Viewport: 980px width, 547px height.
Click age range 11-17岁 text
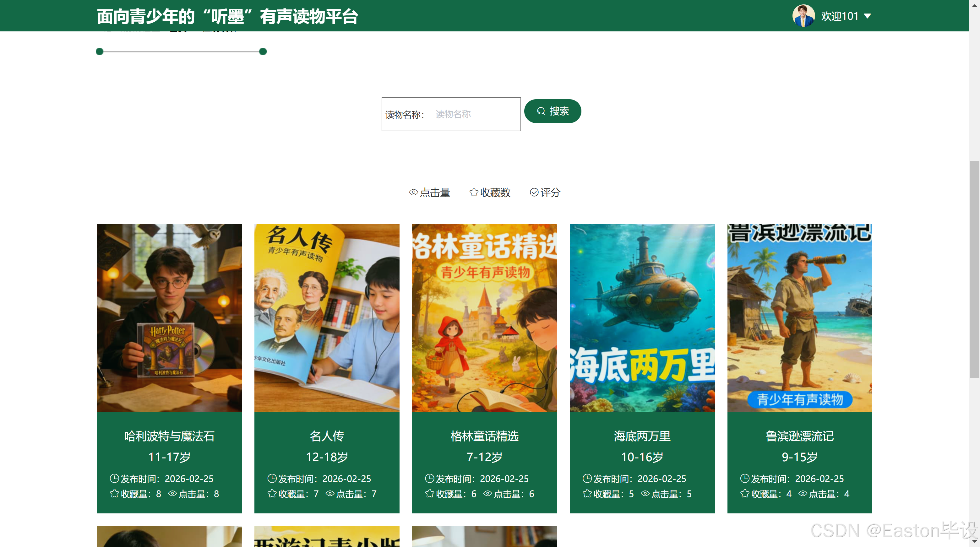(x=169, y=457)
